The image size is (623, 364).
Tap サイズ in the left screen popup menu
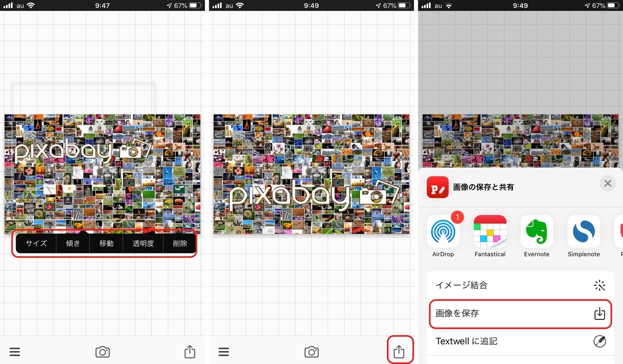pyautogui.click(x=36, y=243)
